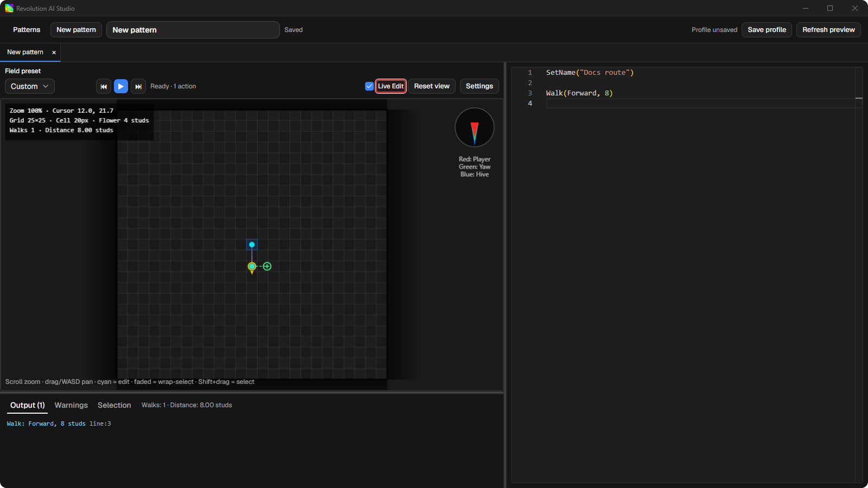Minimize the application window

(806, 8)
